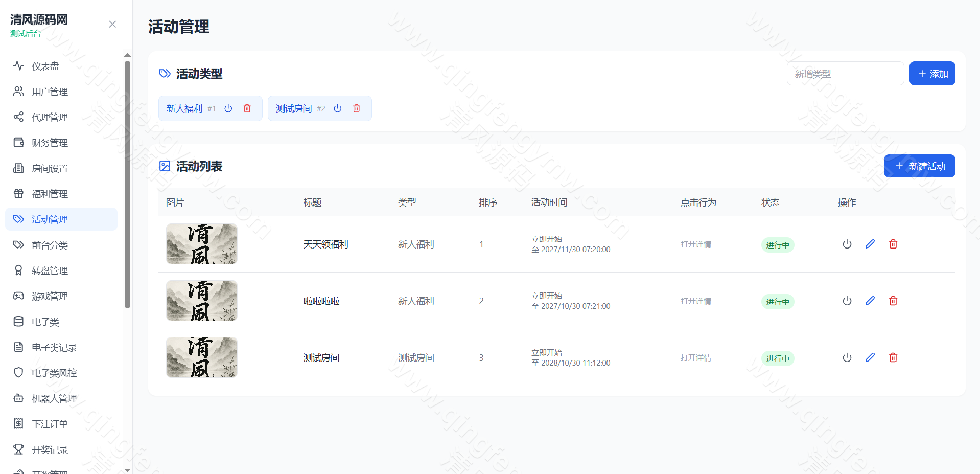
Task: Delete the 啦啦啦啦 activity
Action: [893, 301]
